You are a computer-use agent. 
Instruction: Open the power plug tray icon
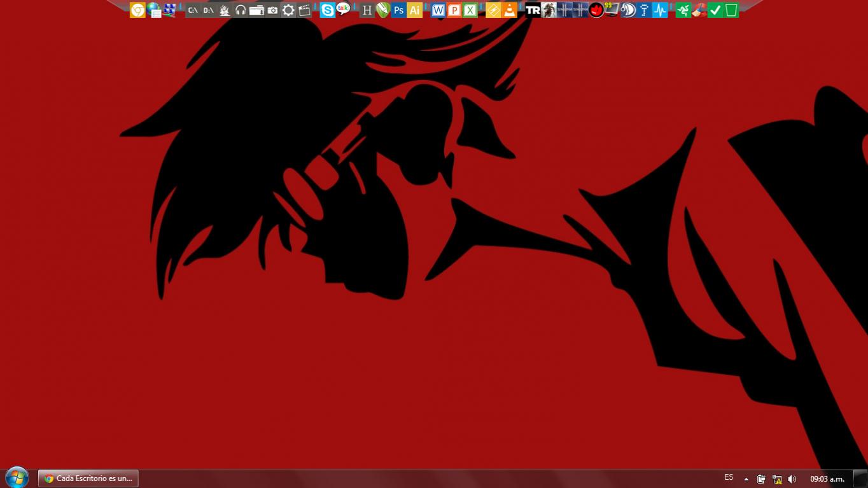[761, 479]
